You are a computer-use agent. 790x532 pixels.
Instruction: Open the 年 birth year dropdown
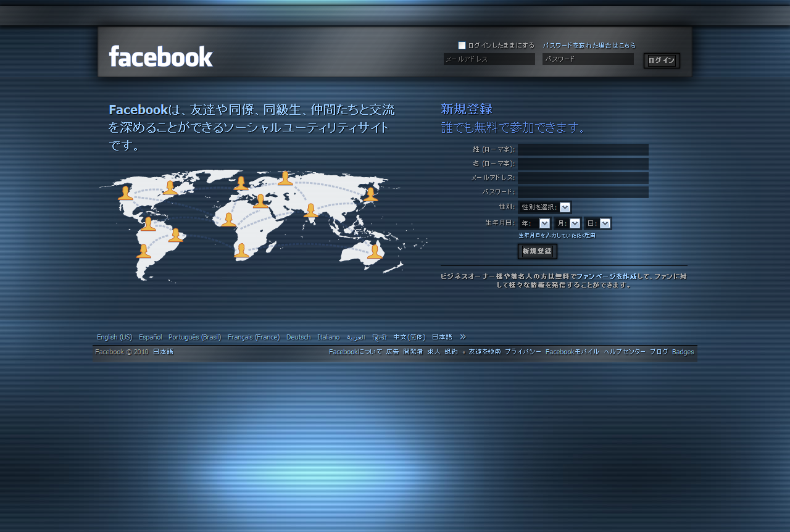tap(534, 223)
